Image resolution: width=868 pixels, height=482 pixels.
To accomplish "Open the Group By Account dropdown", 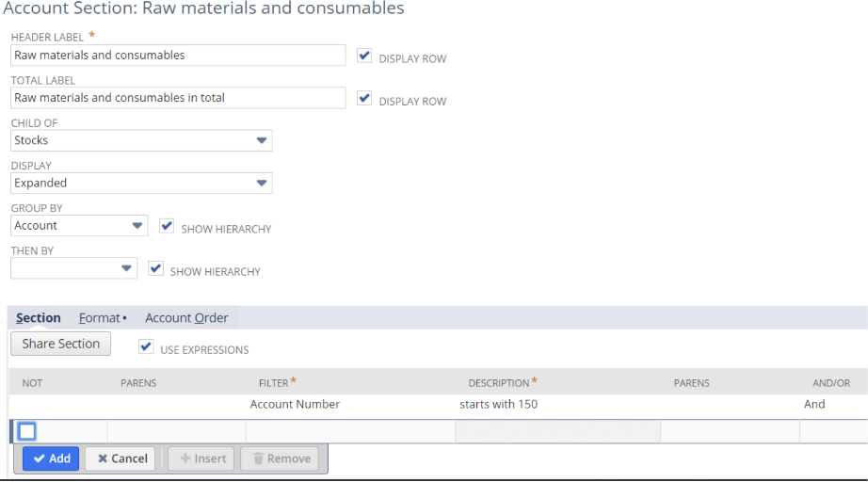I will 79,226.
